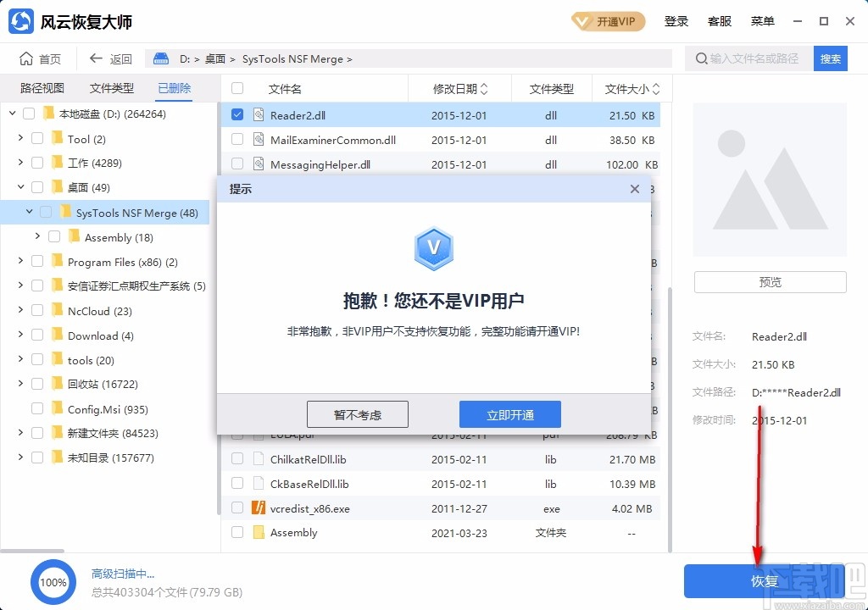Check the MailExaminerCommon.dll checkbox
Screen dimensions: 868x610
[x=236, y=139]
